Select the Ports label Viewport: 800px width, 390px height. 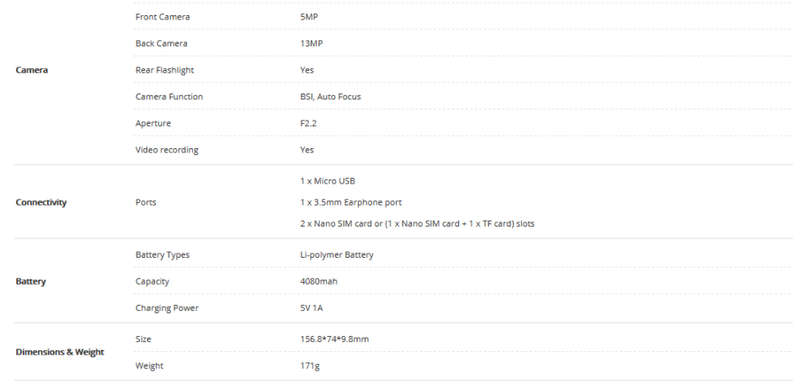(x=146, y=202)
